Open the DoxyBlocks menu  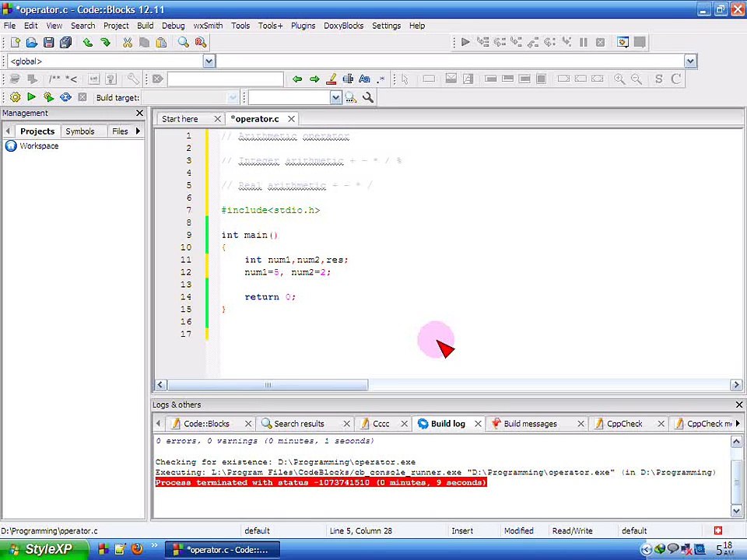click(x=343, y=26)
